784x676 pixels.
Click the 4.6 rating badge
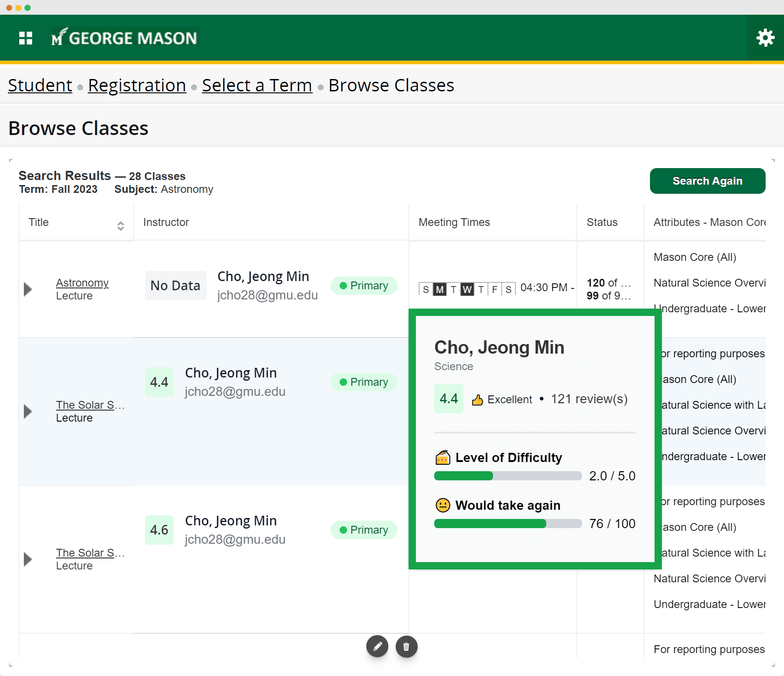click(x=159, y=530)
